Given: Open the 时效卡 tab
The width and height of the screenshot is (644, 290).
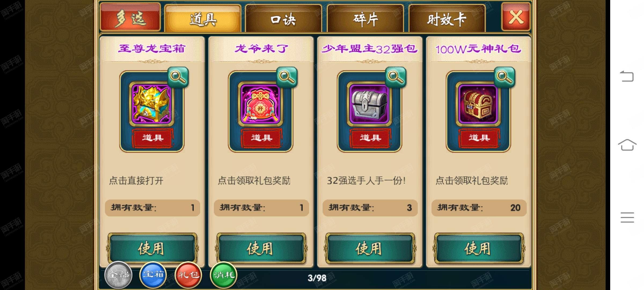Looking at the screenshot, I should coord(447,19).
